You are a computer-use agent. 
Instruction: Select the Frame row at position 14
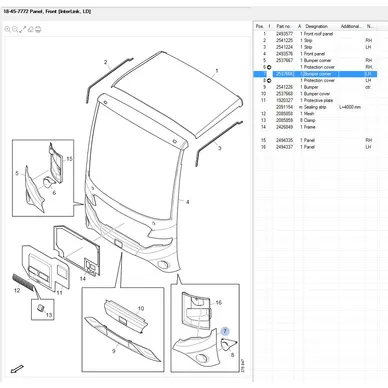[x=316, y=127]
